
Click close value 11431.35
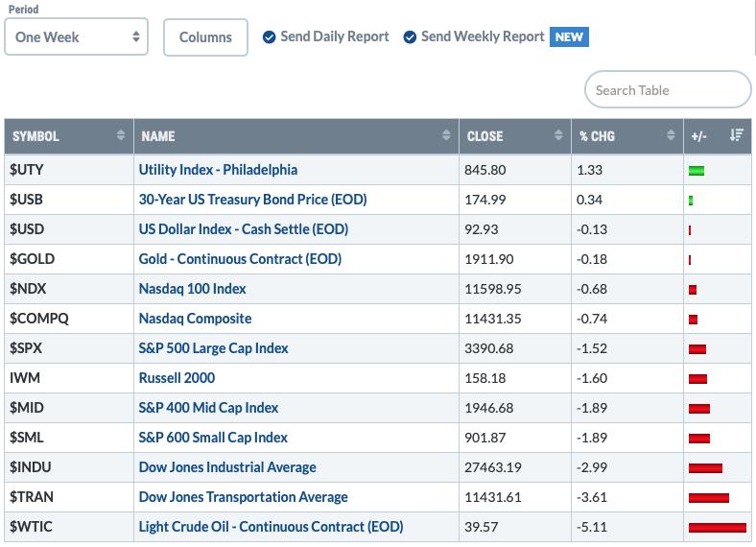coord(493,319)
